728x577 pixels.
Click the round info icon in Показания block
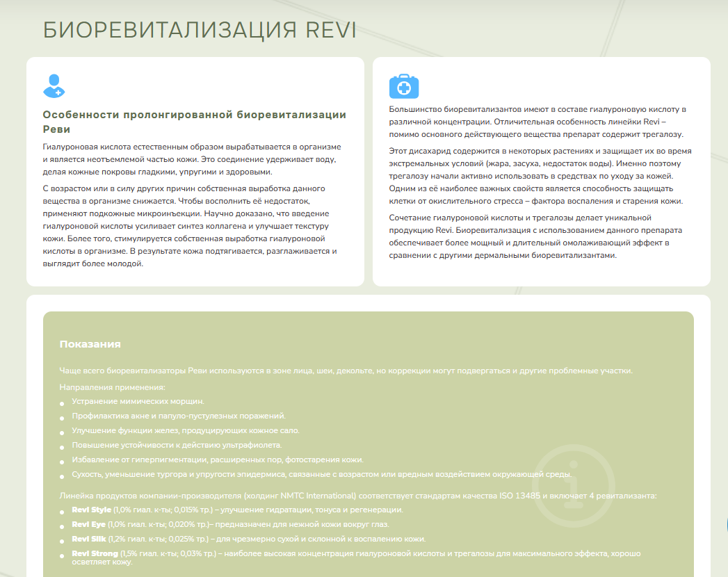574,485
